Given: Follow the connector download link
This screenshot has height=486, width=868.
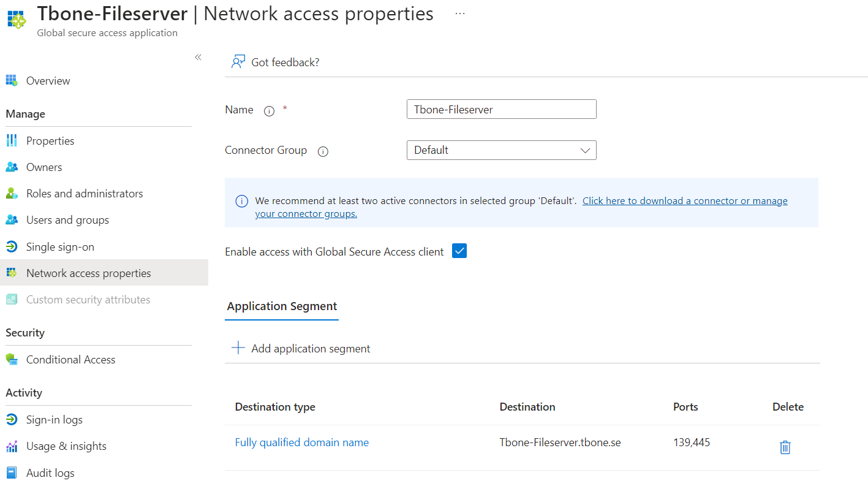Looking at the screenshot, I should click(x=684, y=200).
